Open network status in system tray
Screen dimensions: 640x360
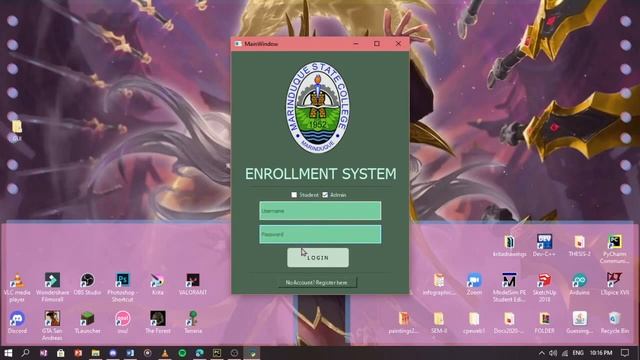(x=565, y=353)
